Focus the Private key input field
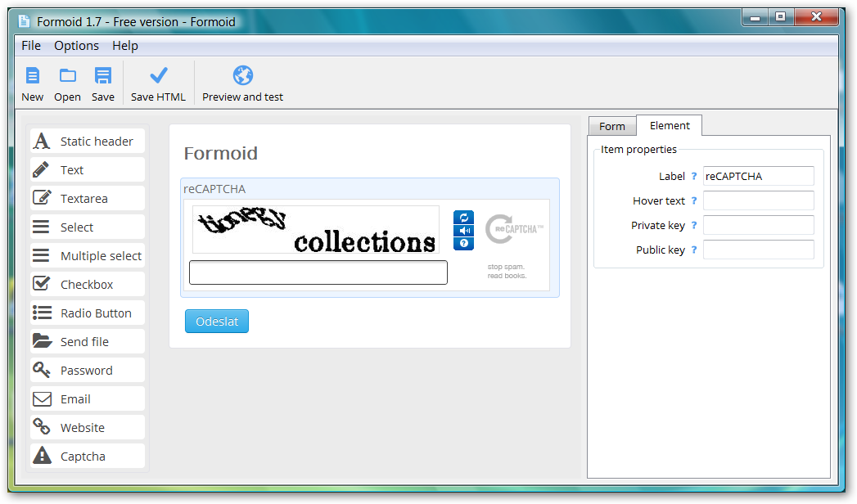The image size is (857, 504). point(759,225)
